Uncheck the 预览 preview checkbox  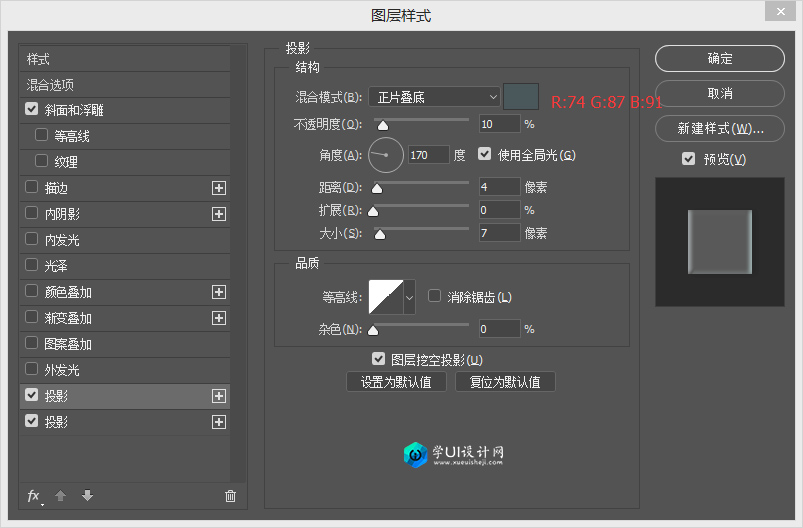[x=688, y=159]
